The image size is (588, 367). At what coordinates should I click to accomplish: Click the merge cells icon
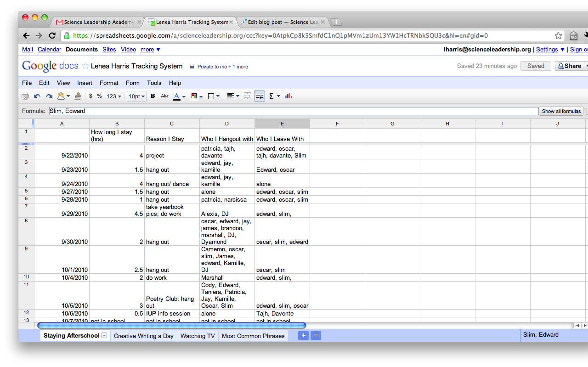[x=248, y=96]
